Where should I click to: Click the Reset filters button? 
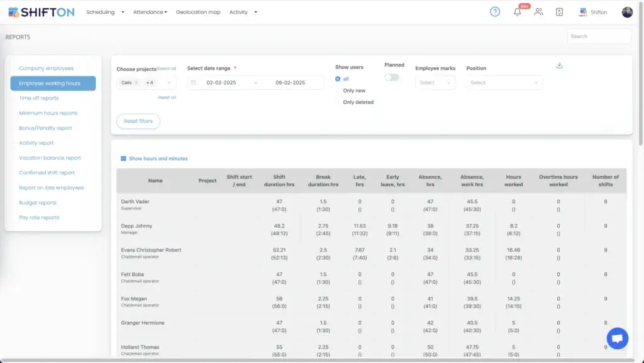pyautogui.click(x=138, y=121)
